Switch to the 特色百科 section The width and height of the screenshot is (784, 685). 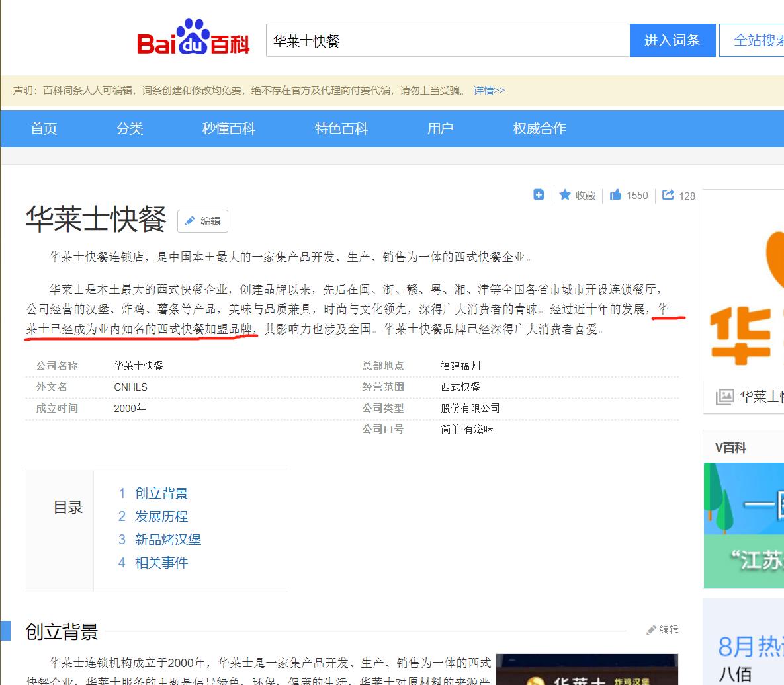click(x=341, y=128)
